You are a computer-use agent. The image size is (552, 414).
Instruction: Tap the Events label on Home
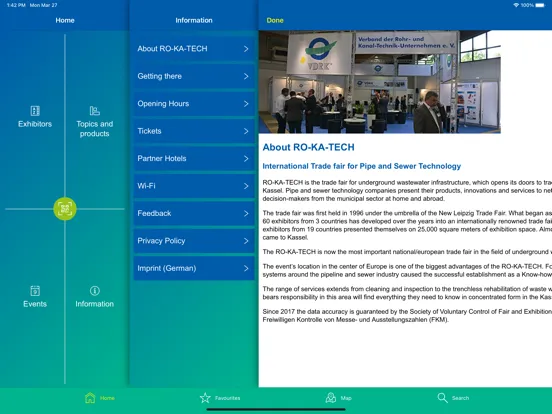[x=35, y=304]
